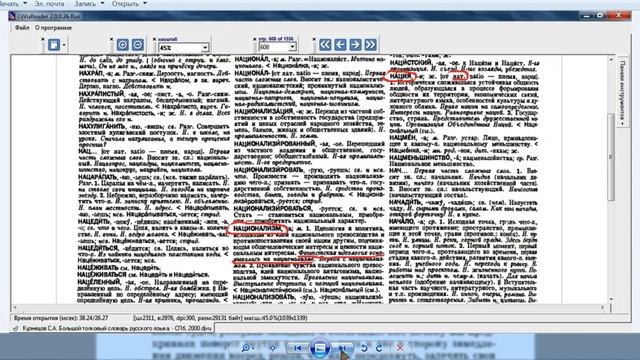Start the Photo Viewer slideshow with the center button
The height and width of the screenshot is (360, 640).
pyautogui.click(x=320, y=348)
